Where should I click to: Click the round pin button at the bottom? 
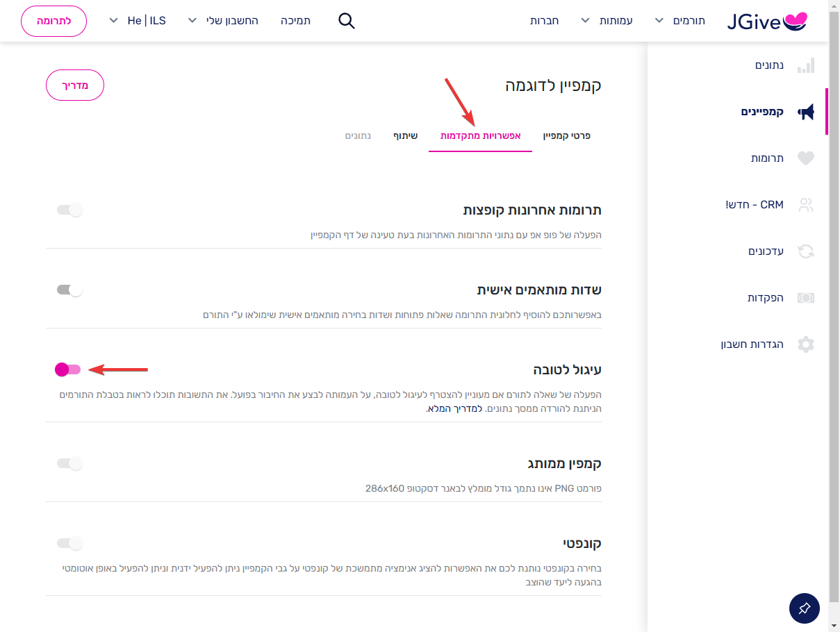[x=805, y=608]
